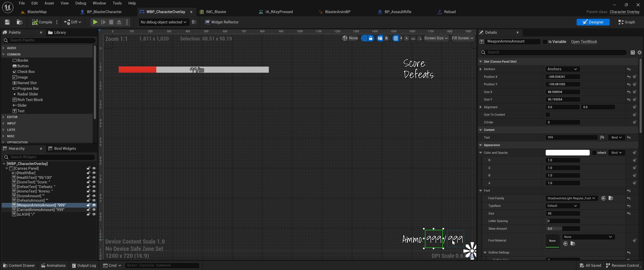Toggle the designer viewport lock icon
Screen dimensions: 644x270
tap(371, 38)
